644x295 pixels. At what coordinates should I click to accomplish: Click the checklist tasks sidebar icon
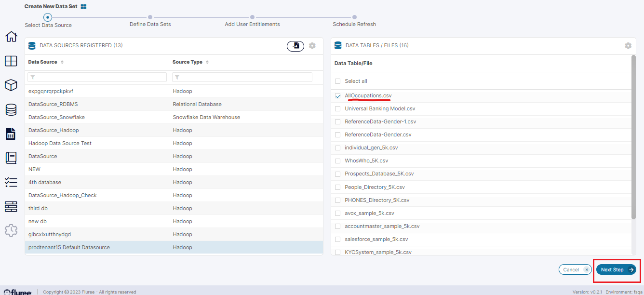11,182
